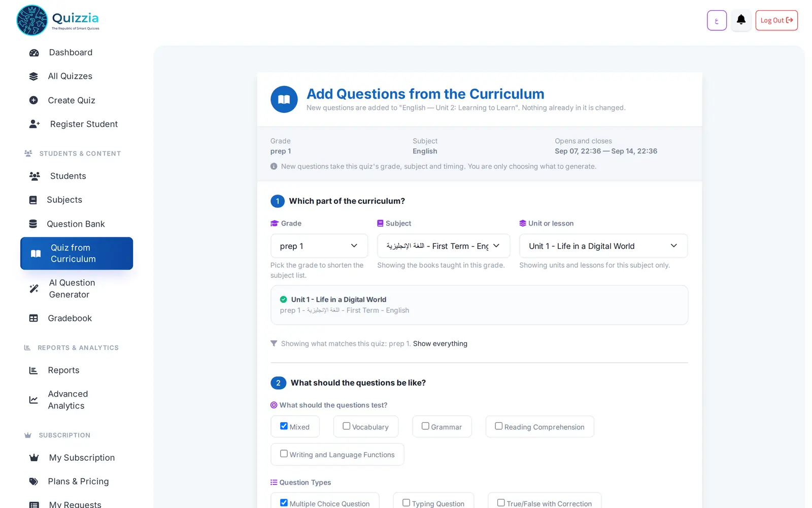Viewport: 812px width, 508px height.
Task: Click the All Quizzes layers icon
Action: [33, 76]
